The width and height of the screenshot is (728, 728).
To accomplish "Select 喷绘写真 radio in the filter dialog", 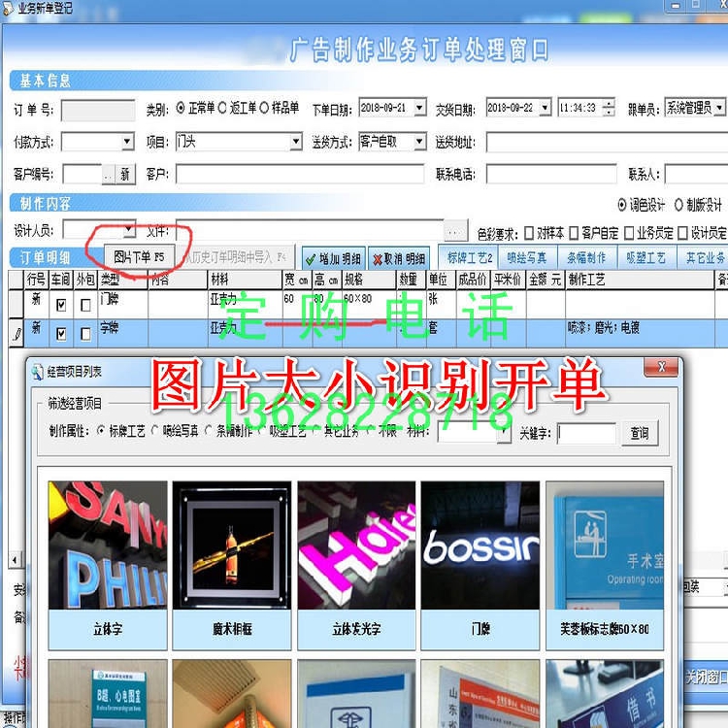I will [x=154, y=431].
